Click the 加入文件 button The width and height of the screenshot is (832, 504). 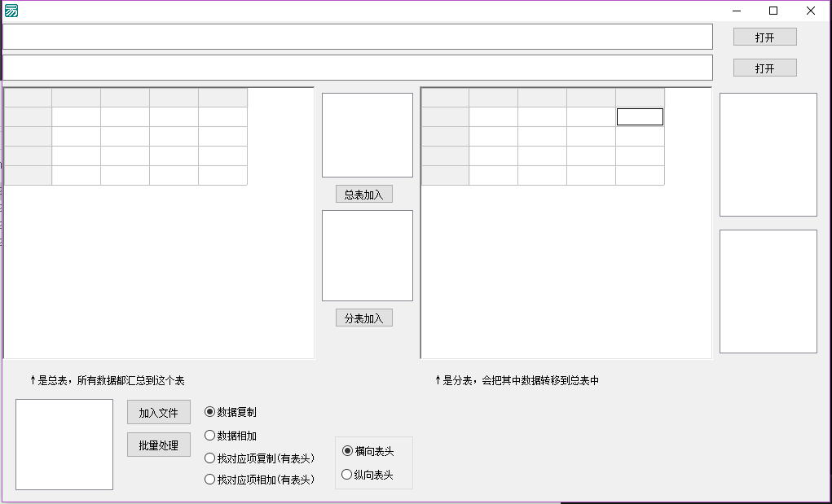coord(158,413)
